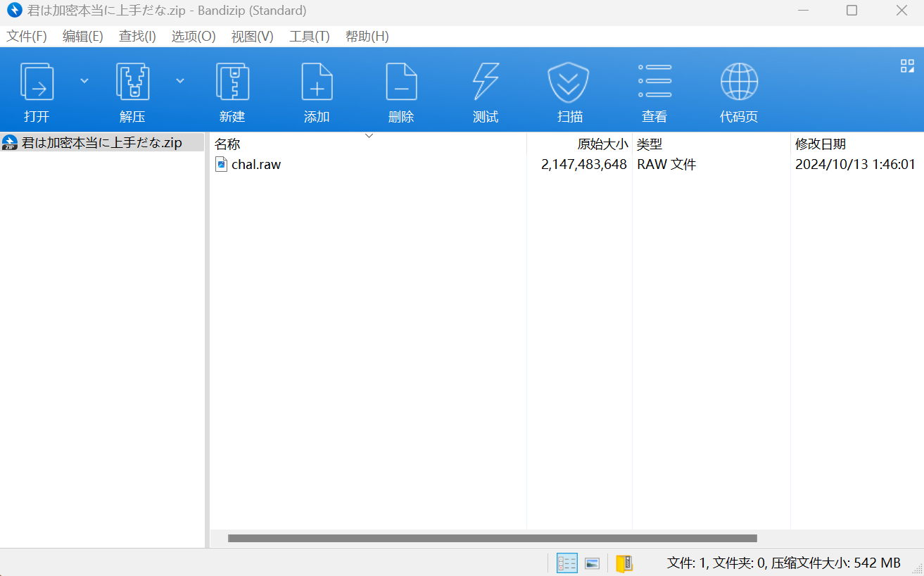
Task: Open the Tools (工具) menu
Action: pos(309,37)
